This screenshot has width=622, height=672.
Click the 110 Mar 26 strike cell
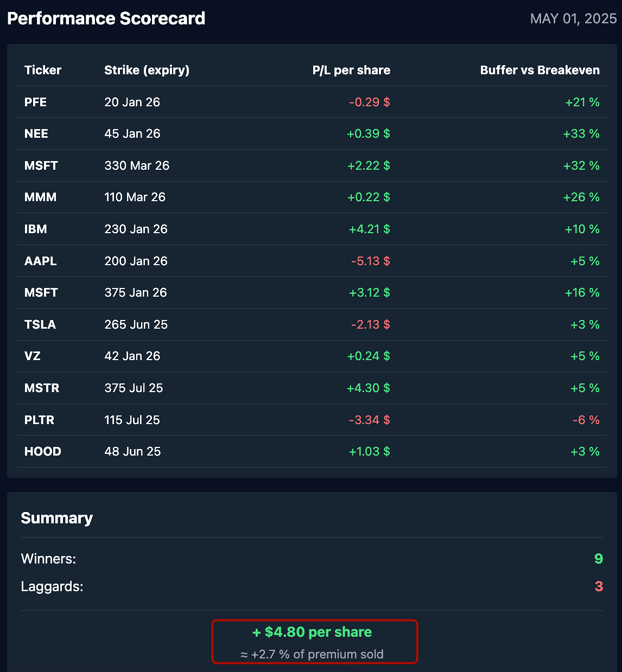point(135,197)
